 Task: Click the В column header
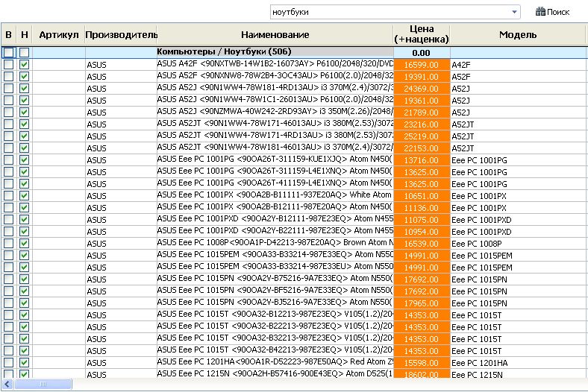tap(9, 35)
